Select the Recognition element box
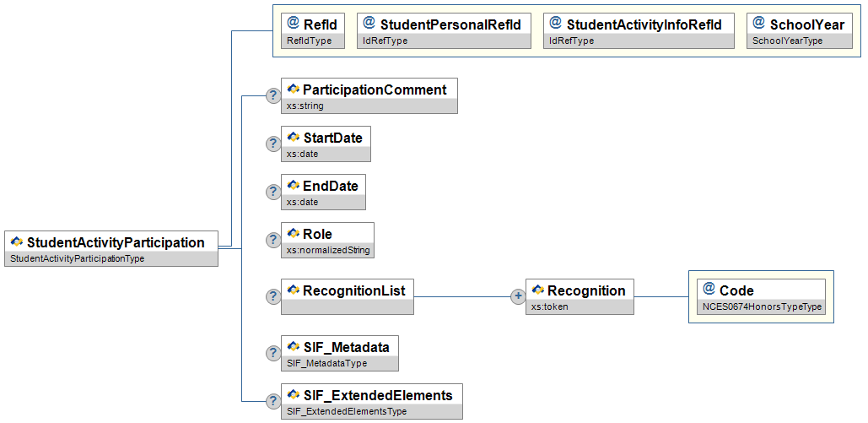 click(x=585, y=290)
